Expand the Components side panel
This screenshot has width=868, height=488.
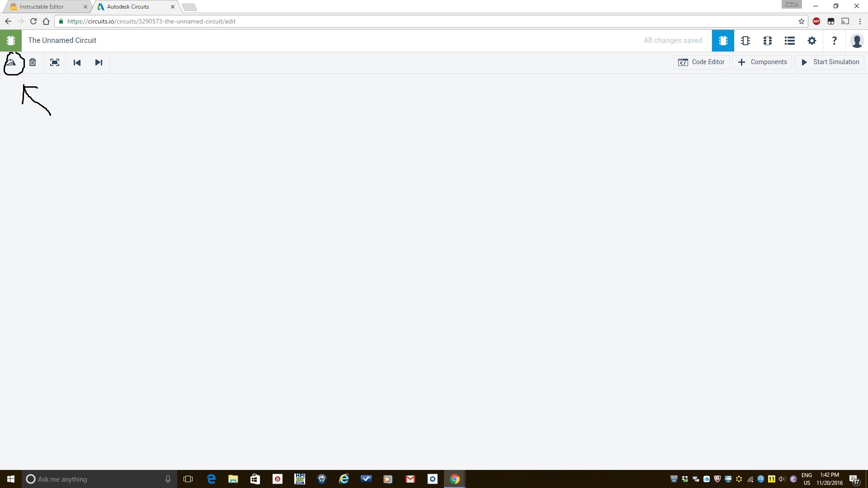763,62
